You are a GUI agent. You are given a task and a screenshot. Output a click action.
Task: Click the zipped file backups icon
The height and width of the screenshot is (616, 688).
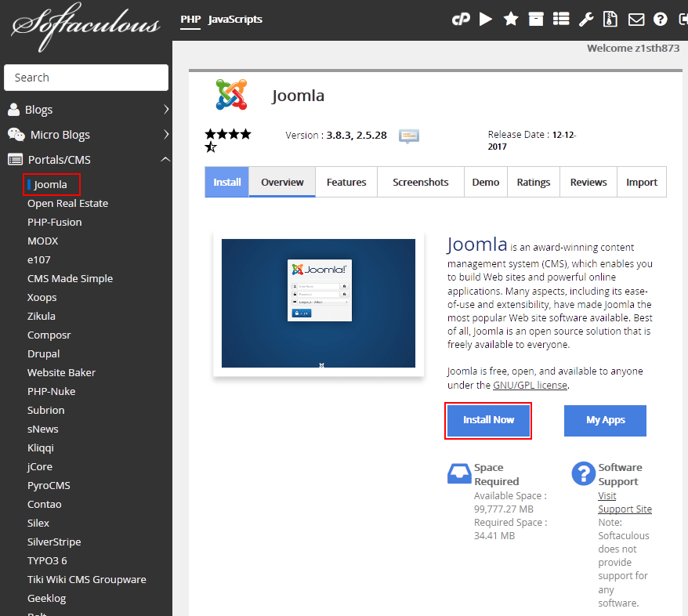611,20
